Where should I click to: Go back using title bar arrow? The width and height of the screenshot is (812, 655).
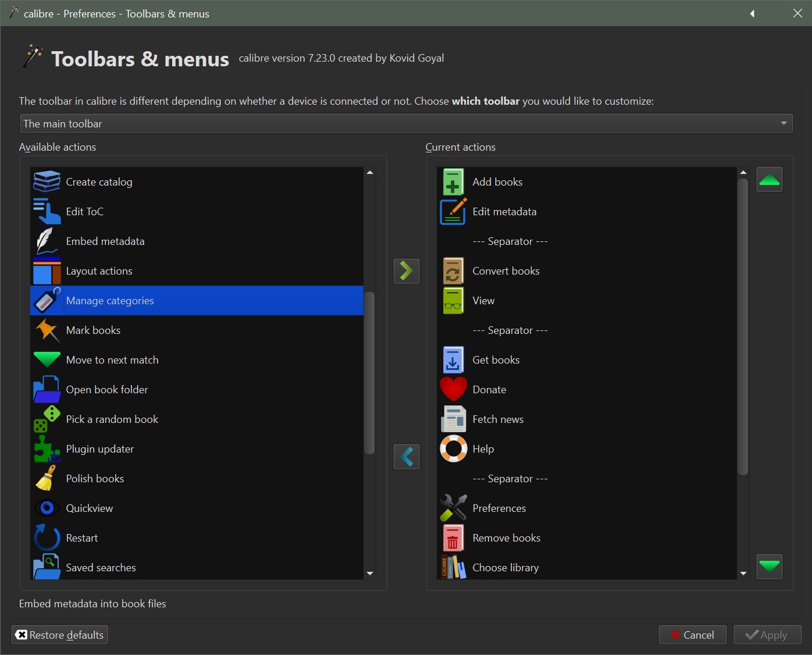click(x=753, y=13)
